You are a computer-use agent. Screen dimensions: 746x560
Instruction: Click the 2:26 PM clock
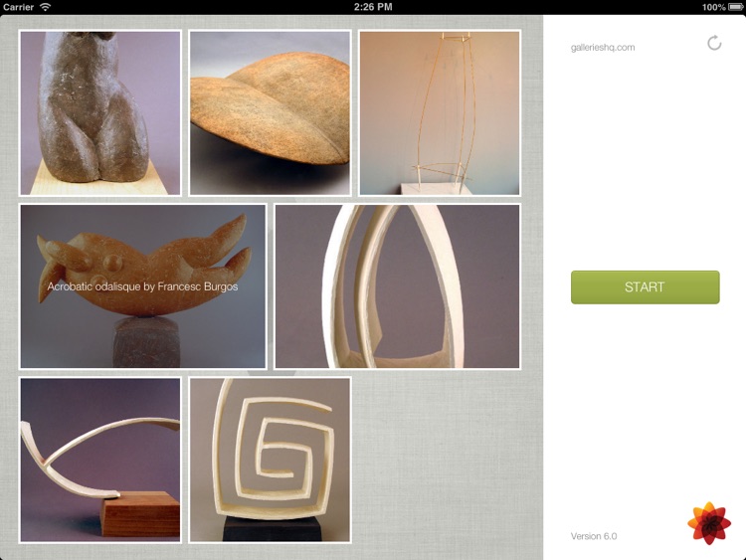[373, 7]
